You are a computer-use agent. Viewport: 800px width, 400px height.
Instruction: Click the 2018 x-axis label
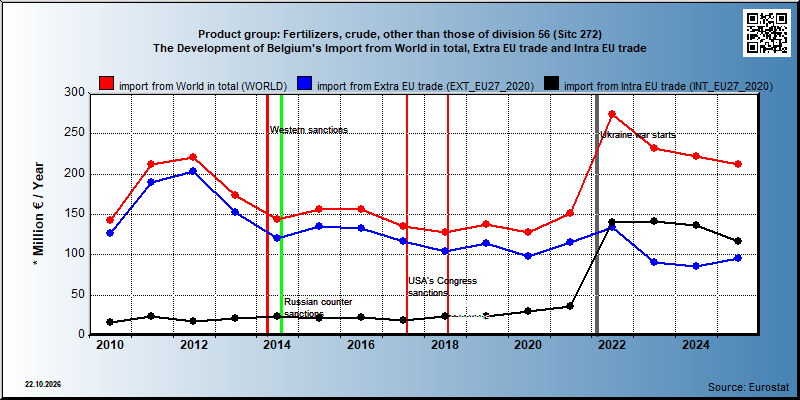pyautogui.click(x=444, y=345)
